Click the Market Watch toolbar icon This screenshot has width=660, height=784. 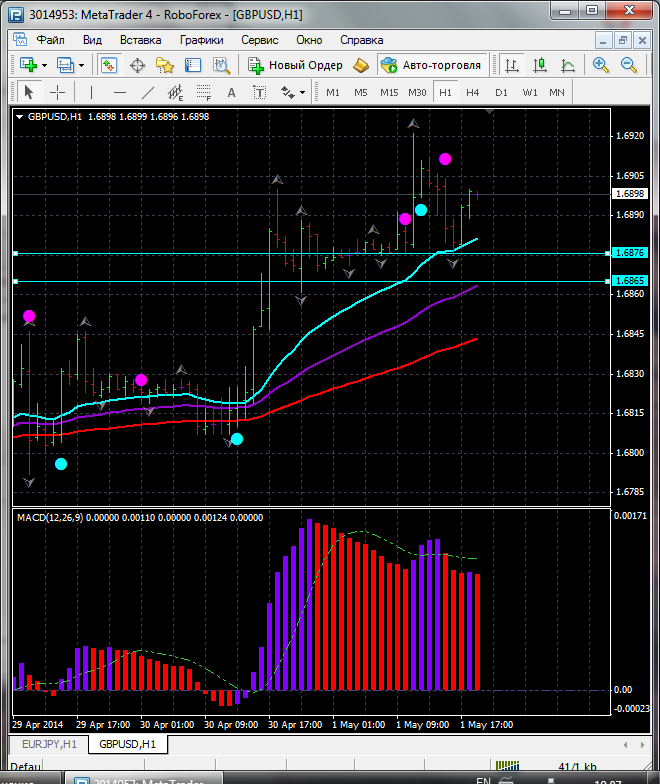coord(109,65)
